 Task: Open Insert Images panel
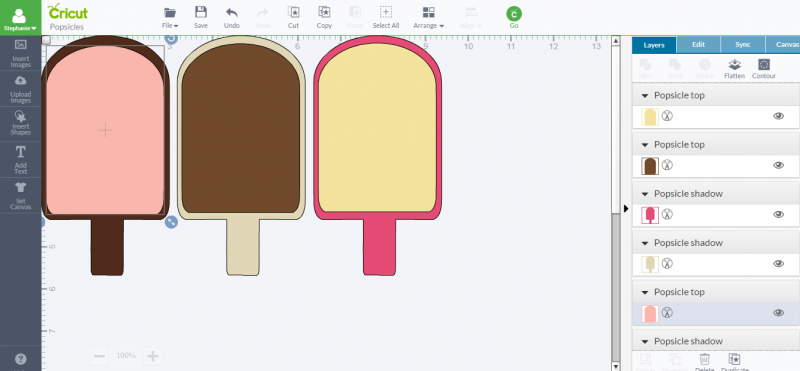pos(20,54)
